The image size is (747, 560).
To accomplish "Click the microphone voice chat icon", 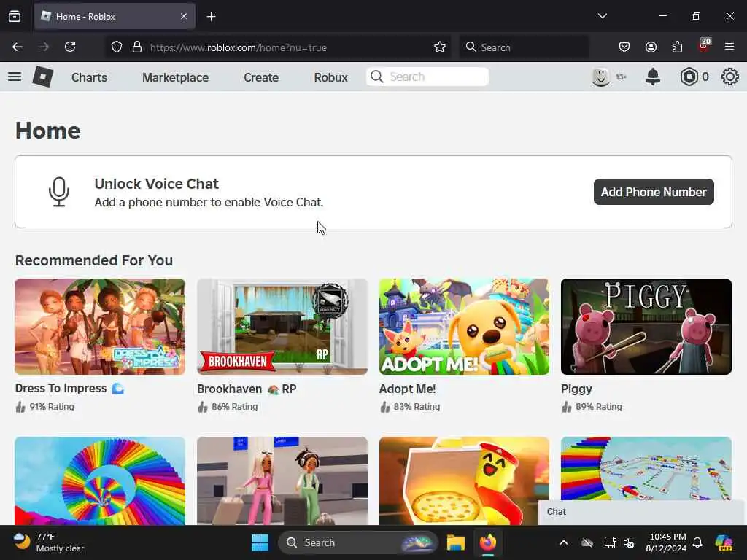I will 59,192.
